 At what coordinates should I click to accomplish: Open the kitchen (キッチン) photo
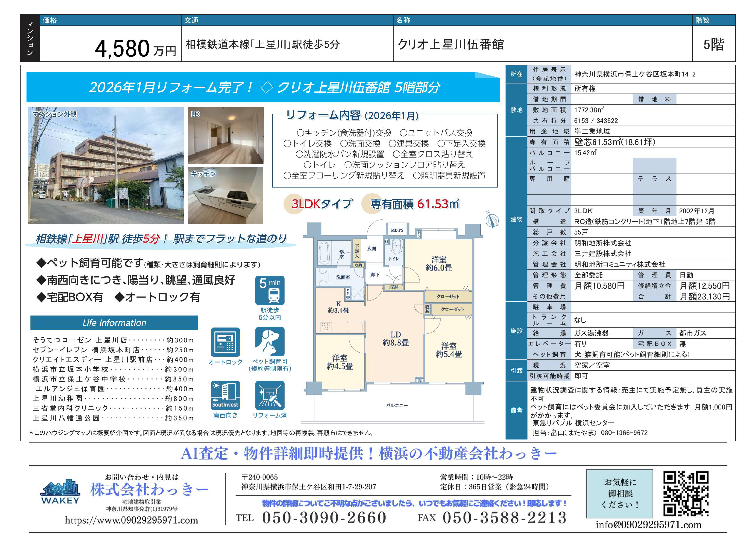point(225,196)
